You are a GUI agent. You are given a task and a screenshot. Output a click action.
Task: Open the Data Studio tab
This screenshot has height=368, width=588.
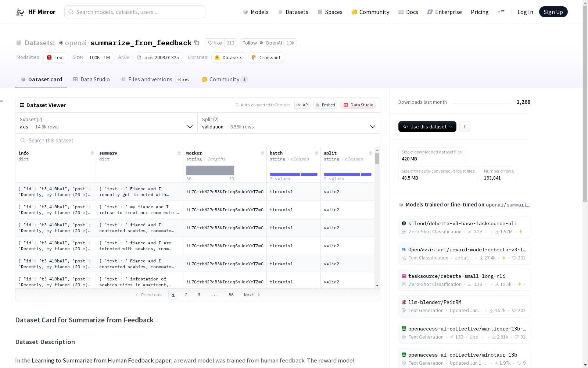(x=92, y=79)
